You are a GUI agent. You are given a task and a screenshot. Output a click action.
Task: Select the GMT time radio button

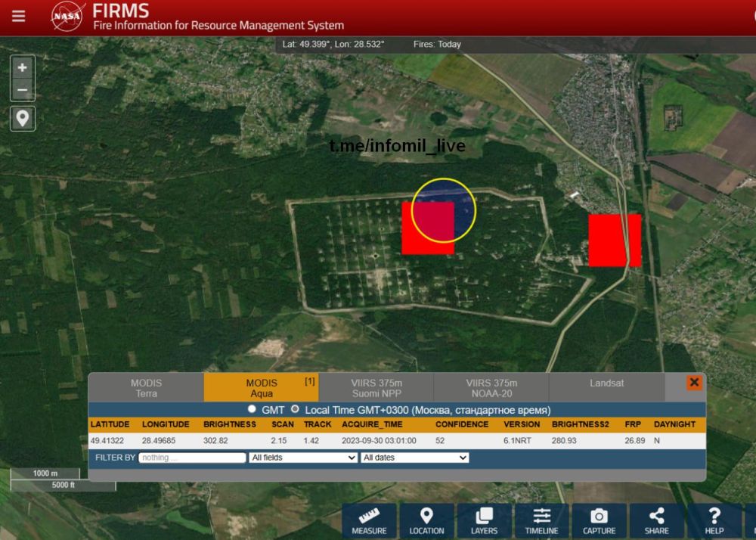point(253,409)
